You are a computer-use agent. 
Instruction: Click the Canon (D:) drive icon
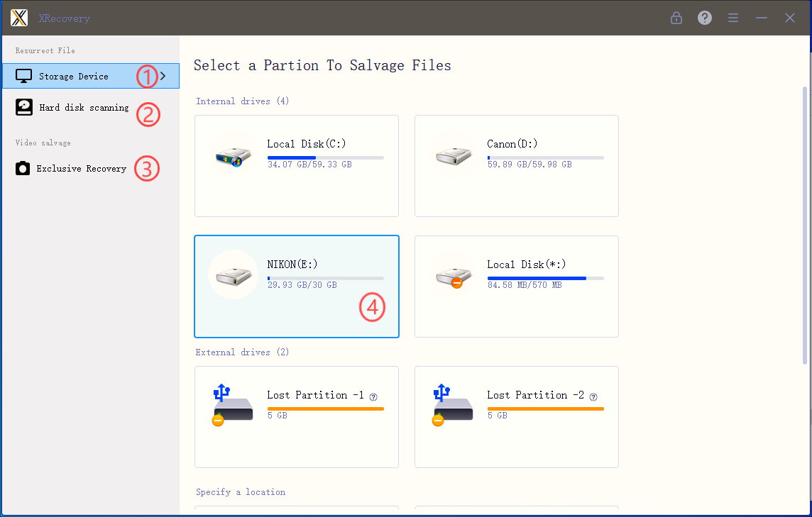pyautogui.click(x=454, y=155)
